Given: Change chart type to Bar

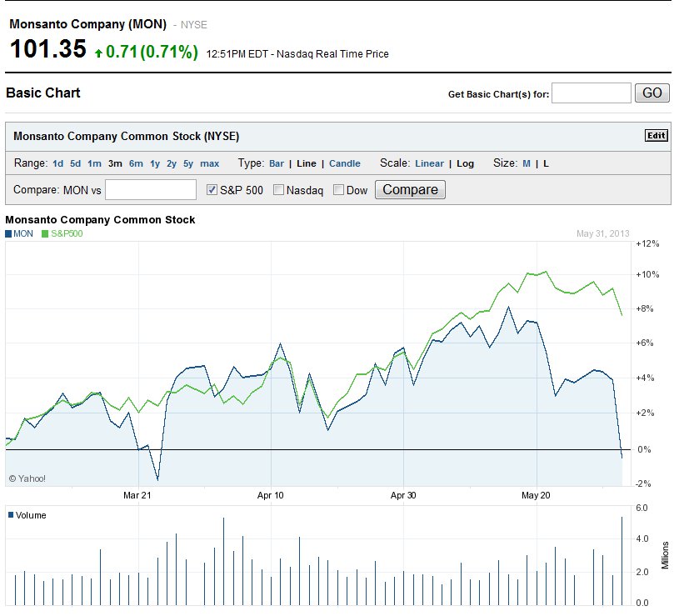Looking at the screenshot, I should 277,163.
